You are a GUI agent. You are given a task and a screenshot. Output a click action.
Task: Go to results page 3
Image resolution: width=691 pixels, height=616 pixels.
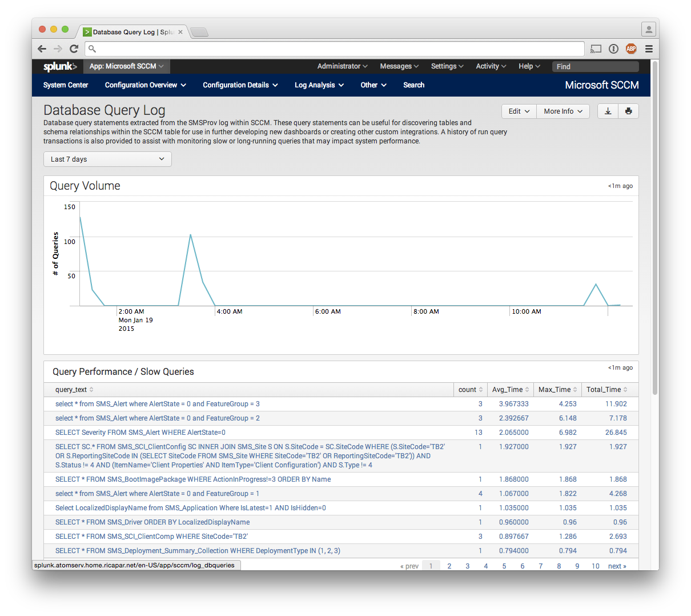tap(468, 566)
